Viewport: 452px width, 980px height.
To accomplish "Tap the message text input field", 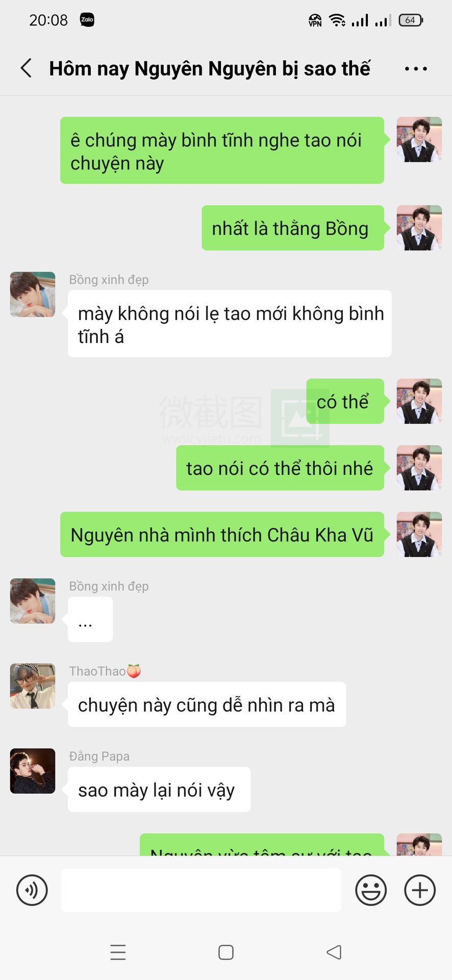I will [x=202, y=890].
